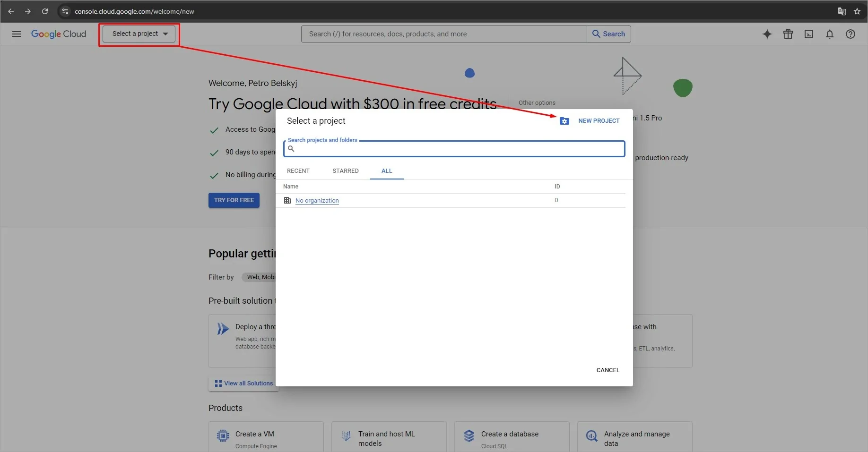Viewport: 868px width, 452px height.
Task: Click TRY FOR FREE button
Action: click(x=234, y=200)
